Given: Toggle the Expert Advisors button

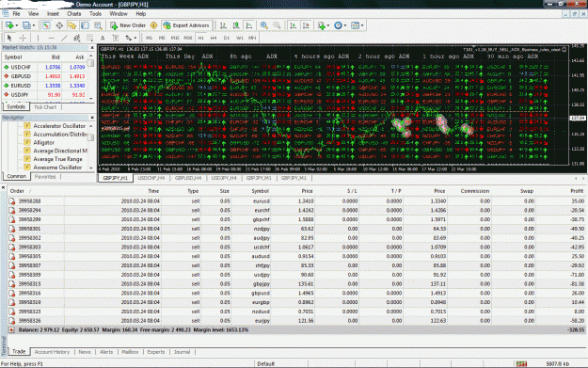Looking at the screenshot, I should click(186, 25).
